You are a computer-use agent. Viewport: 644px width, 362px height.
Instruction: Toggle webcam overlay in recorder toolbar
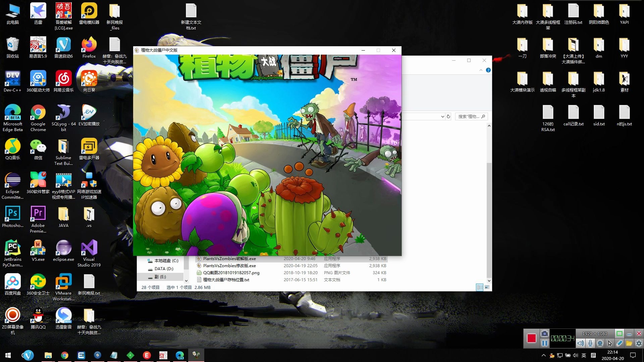[x=600, y=343]
